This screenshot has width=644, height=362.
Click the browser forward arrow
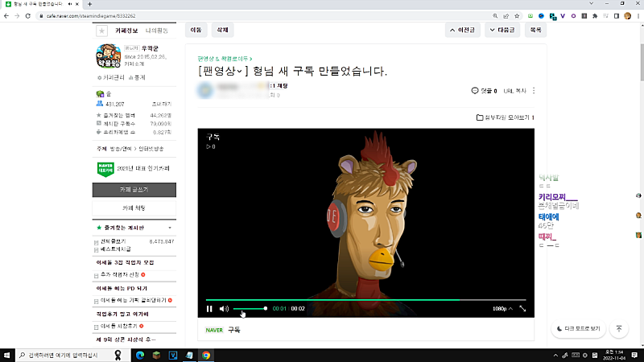[x=17, y=16]
